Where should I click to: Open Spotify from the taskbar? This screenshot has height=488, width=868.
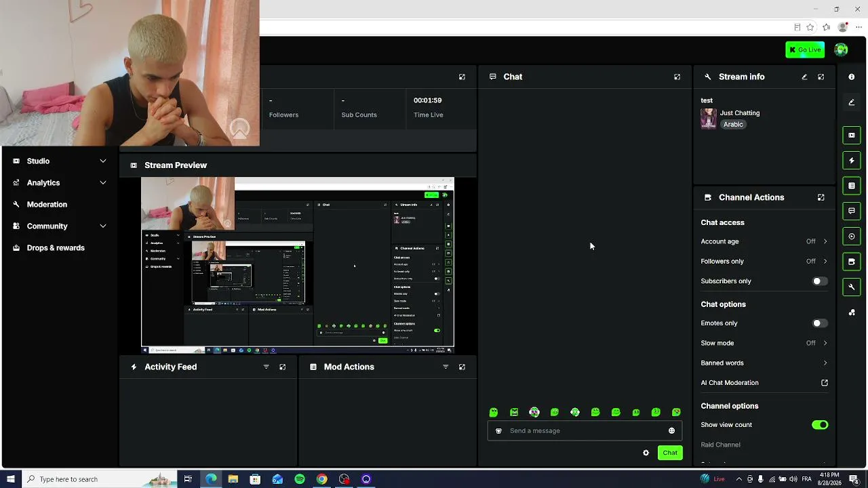coord(300,479)
